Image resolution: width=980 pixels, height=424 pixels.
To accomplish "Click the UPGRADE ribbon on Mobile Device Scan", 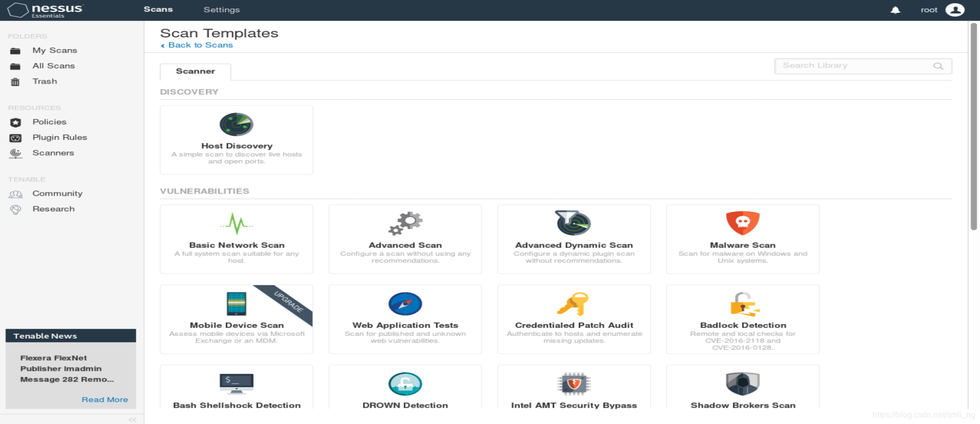I will [x=289, y=302].
